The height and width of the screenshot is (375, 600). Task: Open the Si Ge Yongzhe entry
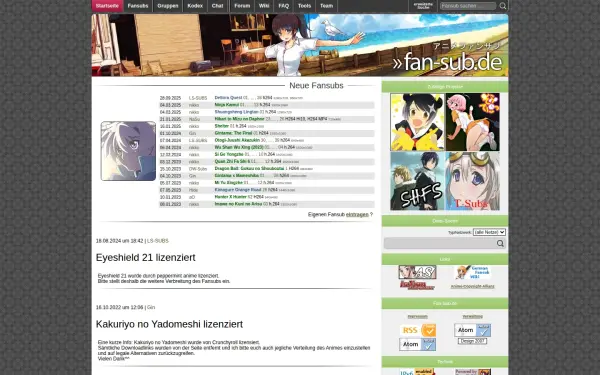pos(229,154)
